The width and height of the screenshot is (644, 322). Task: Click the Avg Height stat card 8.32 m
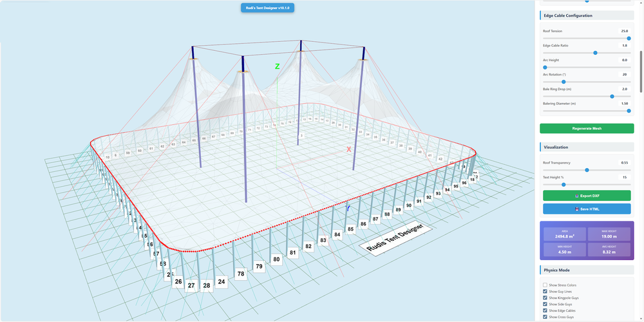[609, 250]
